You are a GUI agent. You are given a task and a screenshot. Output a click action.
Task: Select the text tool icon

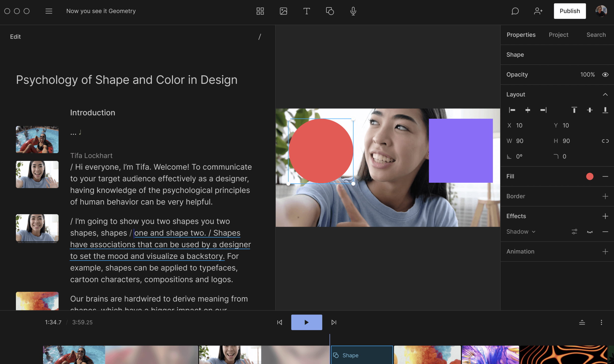tap(307, 11)
